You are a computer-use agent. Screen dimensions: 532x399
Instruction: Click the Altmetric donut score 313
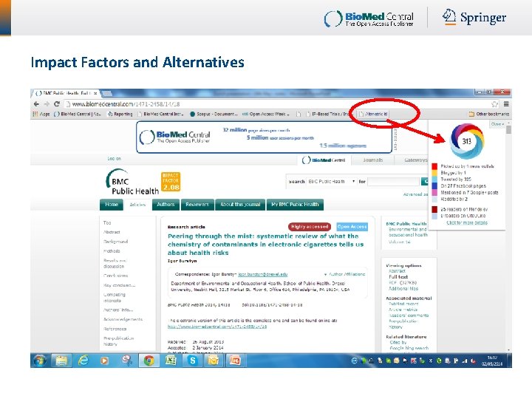click(x=467, y=141)
